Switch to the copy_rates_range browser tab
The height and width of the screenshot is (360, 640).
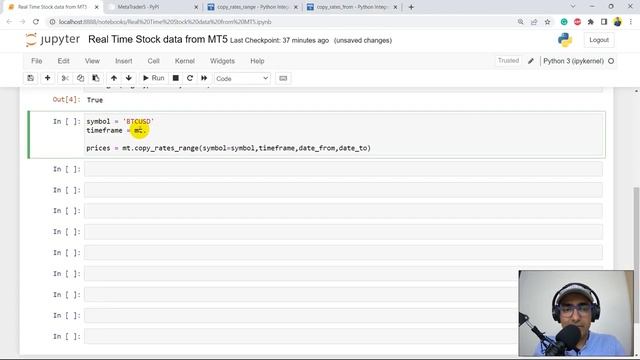click(253, 7)
